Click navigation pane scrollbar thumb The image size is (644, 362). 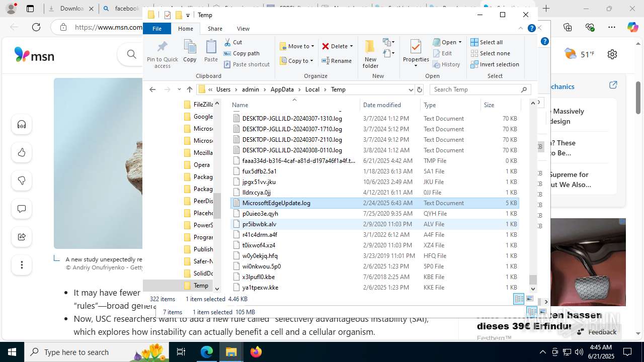click(x=217, y=206)
